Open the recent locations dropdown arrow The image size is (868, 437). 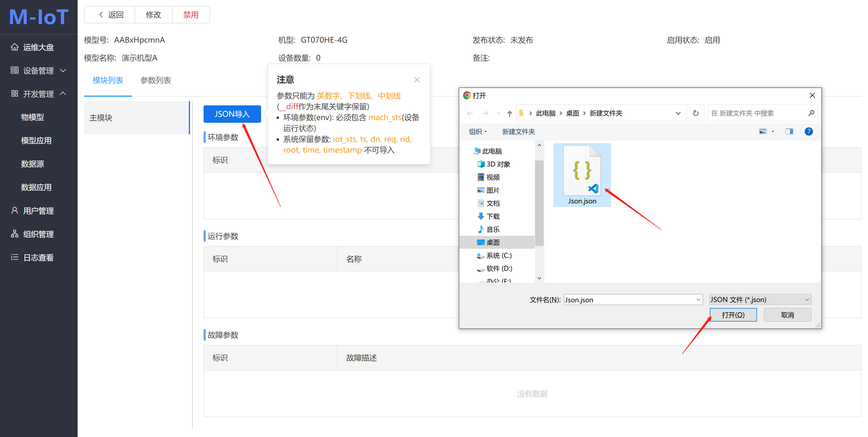(x=498, y=114)
